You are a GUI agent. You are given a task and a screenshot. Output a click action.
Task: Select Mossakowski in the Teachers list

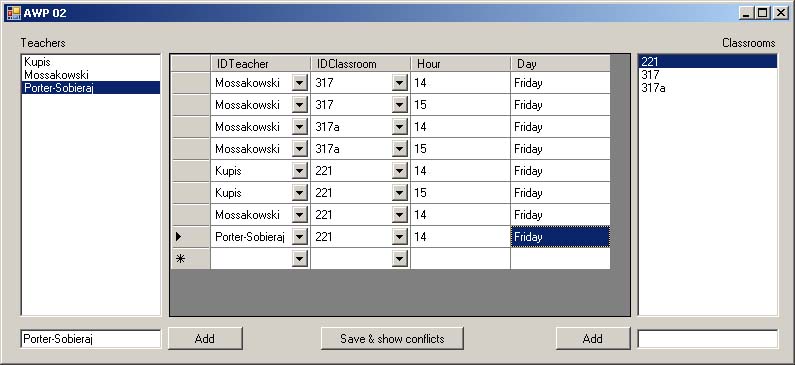pyautogui.click(x=91, y=75)
